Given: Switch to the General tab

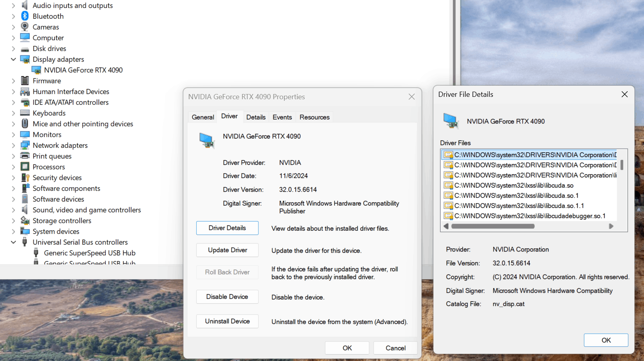Looking at the screenshot, I should (203, 117).
